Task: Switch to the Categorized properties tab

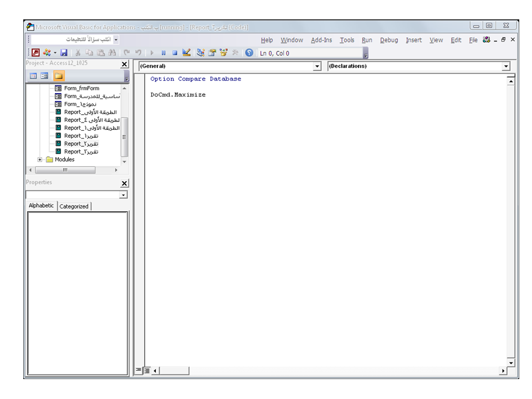Action: [x=74, y=206]
